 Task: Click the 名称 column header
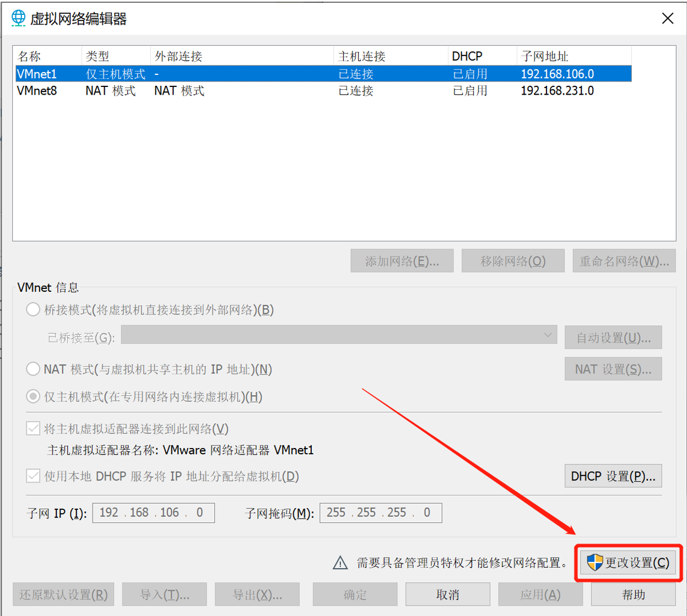pos(47,56)
